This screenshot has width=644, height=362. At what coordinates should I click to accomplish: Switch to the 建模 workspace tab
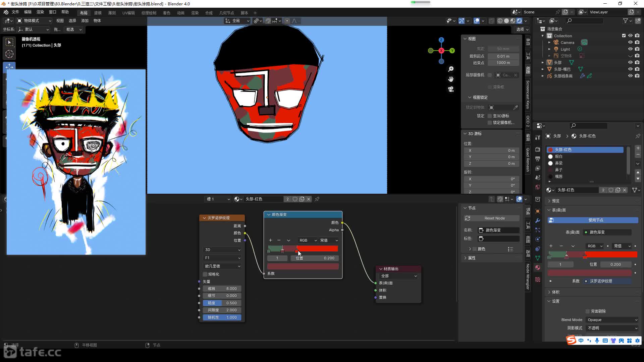click(x=98, y=13)
